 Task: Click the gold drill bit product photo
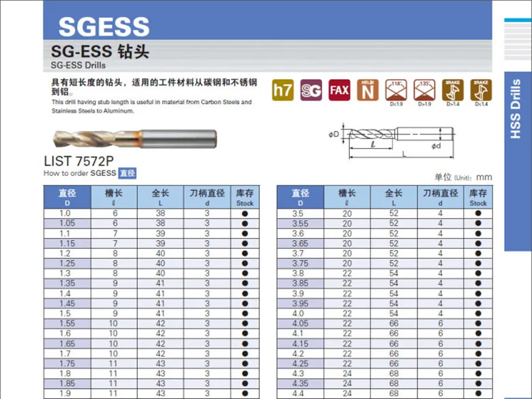(135, 138)
